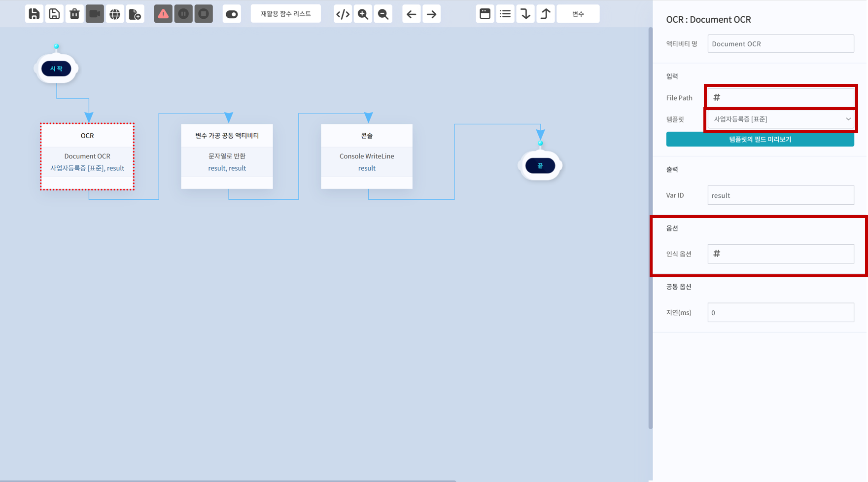The height and width of the screenshot is (482, 868).
Task: Select the 시작 start node
Action: coord(56,69)
